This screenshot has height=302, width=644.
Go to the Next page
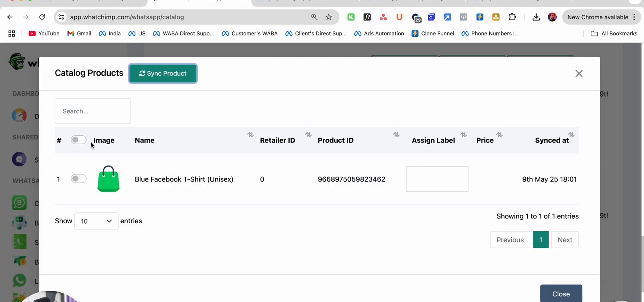[x=565, y=240]
